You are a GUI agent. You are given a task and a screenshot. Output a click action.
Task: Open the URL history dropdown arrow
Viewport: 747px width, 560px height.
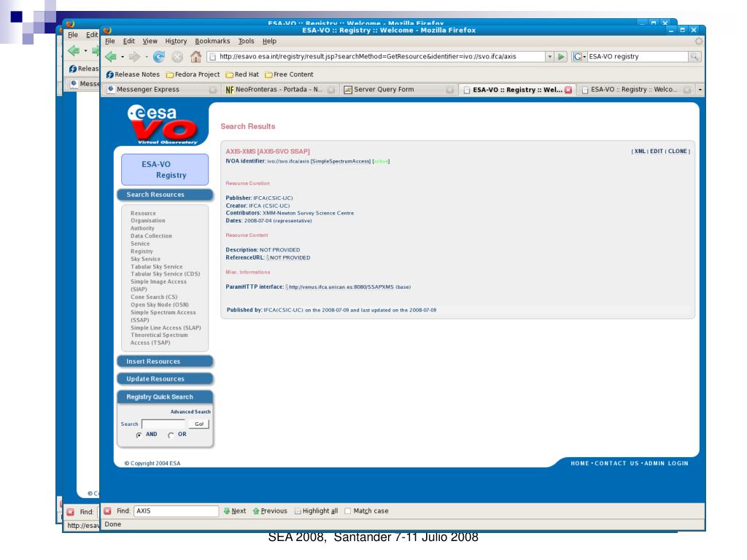(x=550, y=57)
